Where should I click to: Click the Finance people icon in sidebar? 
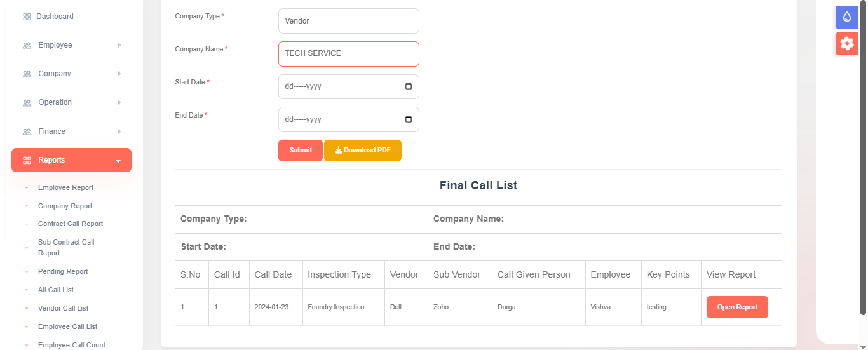pyautogui.click(x=27, y=132)
